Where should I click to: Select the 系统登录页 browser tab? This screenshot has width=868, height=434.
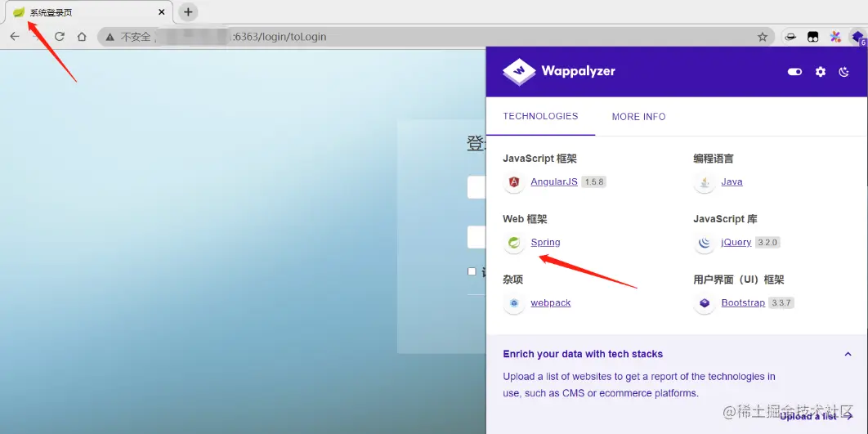(x=89, y=12)
